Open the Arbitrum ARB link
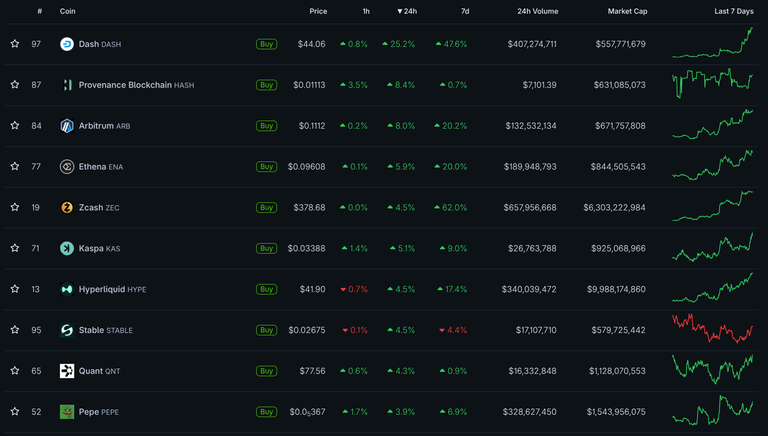The image size is (768, 436). (x=104, y=126)
